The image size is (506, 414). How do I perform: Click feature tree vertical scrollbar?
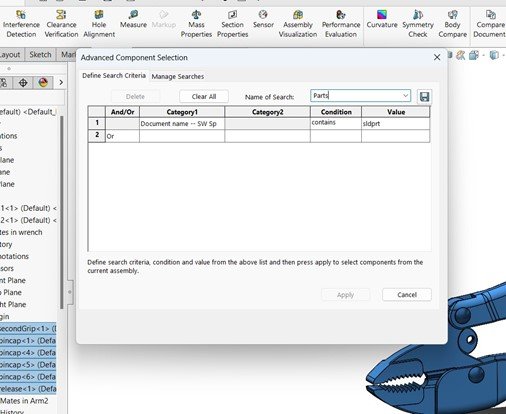pos(62,212)
